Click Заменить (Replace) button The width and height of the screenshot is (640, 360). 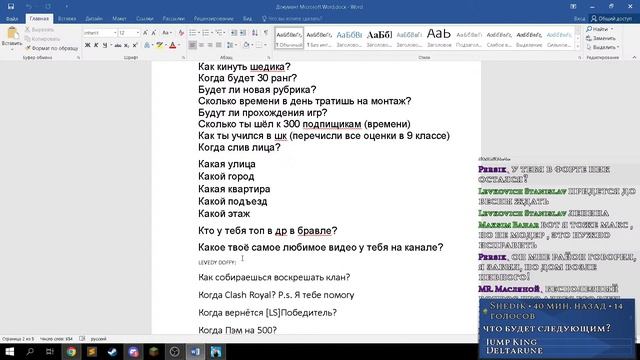[x=601, y=38]
